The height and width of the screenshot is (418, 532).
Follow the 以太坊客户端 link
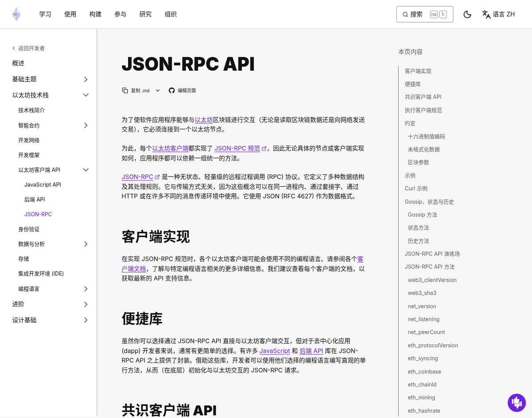170,148
